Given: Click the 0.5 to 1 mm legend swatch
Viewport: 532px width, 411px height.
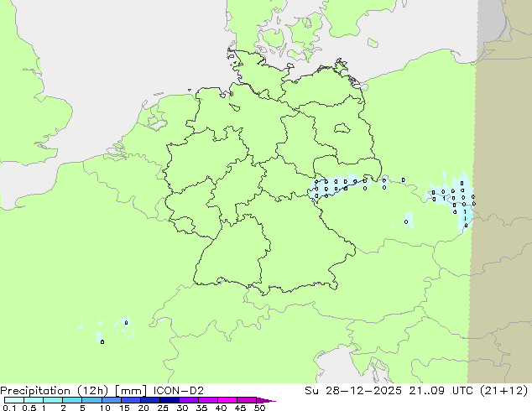Looking at the screenshot, I should click(x=34, y=400).
